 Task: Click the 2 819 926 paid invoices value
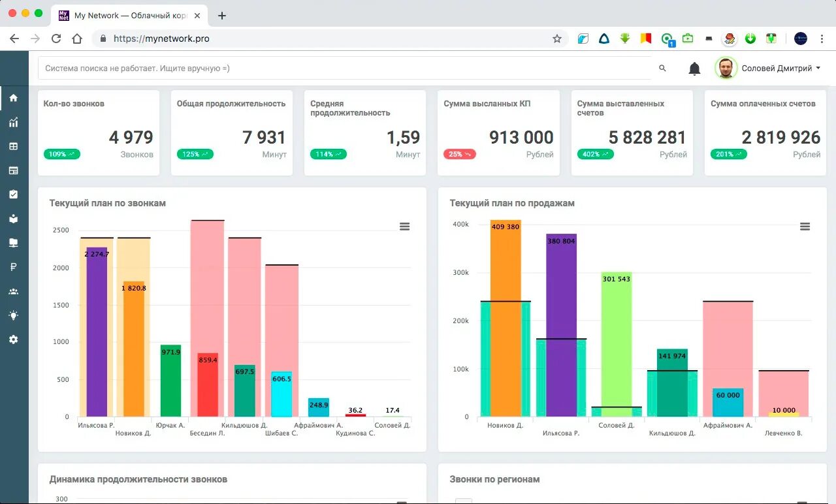pos(780,137)
